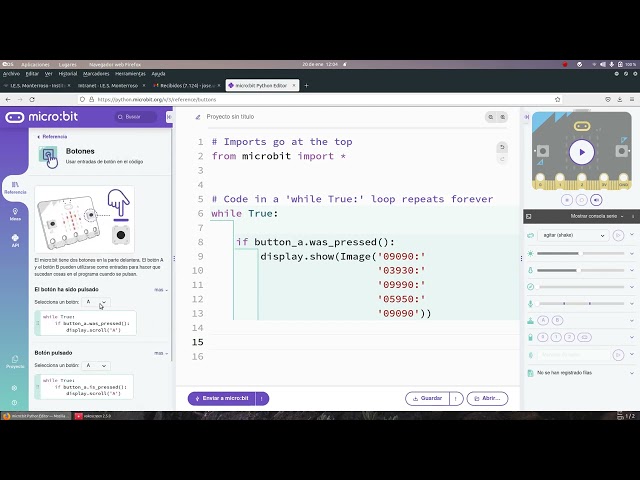Image resolution: width=640 pixels, height=480 pixels.
Task: Toggle pin 1 in sensors list
Action: 556,337
